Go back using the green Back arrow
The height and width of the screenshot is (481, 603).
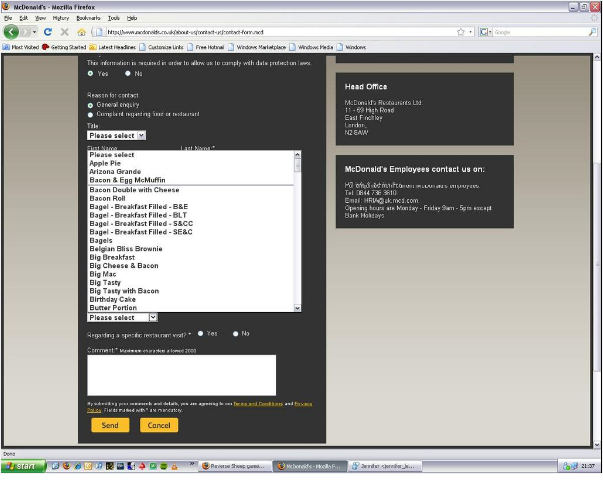(x=11, y=32)
